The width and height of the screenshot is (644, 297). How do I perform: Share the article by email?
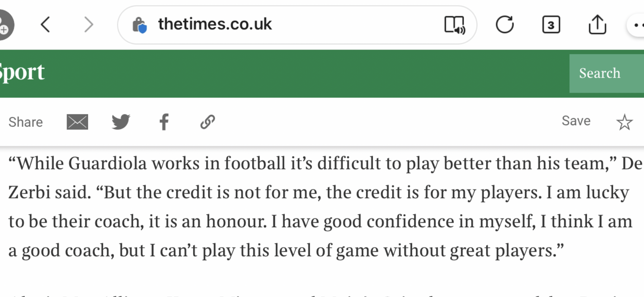(x=77, y=122)
